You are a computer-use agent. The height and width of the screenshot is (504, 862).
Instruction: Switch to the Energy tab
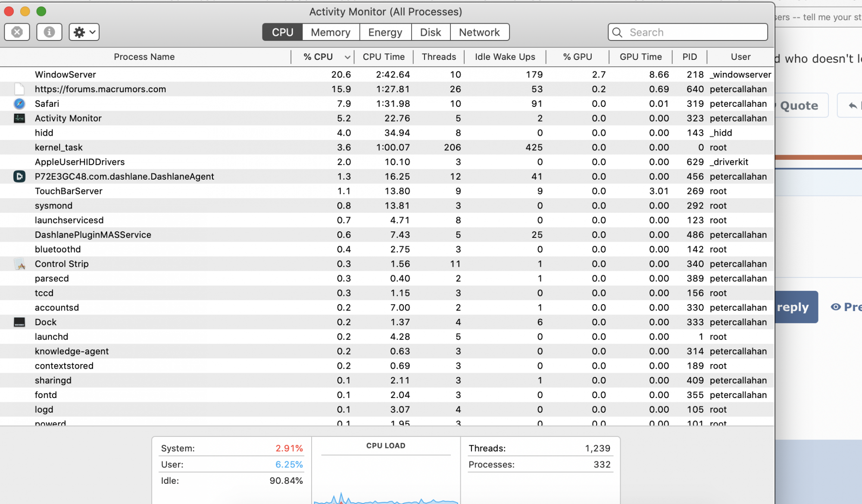click(x=385, y=32)
